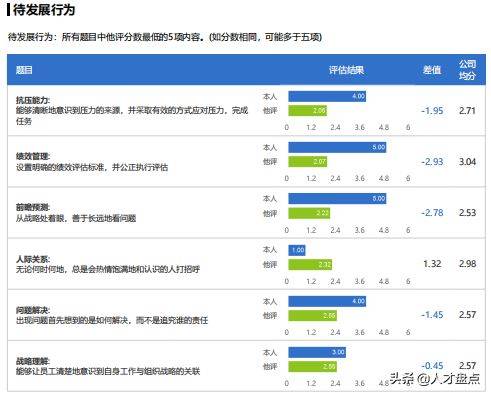Click the green 他评 bar in 问题解决 row

(x=312, y=316)
